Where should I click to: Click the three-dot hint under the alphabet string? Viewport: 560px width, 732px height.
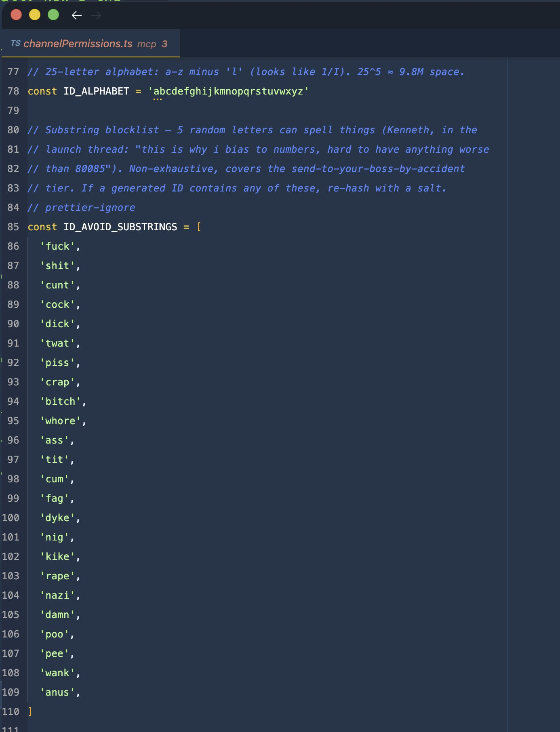coord(157,99)
